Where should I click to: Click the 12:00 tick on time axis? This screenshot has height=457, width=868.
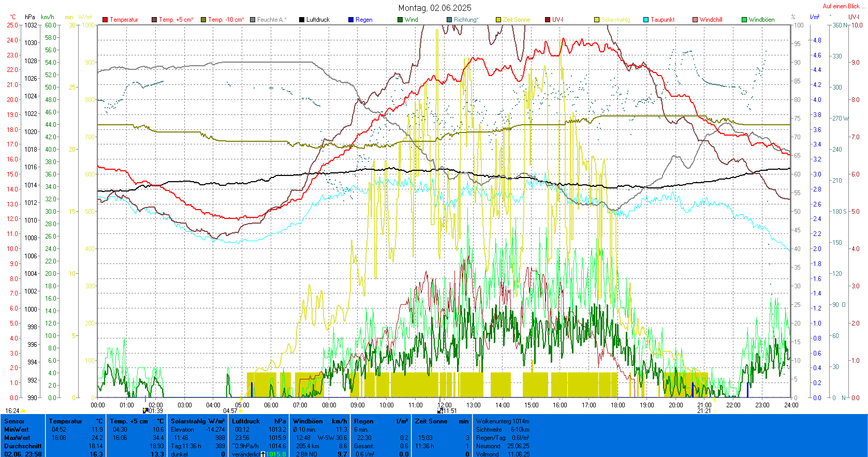pos(445,405)
